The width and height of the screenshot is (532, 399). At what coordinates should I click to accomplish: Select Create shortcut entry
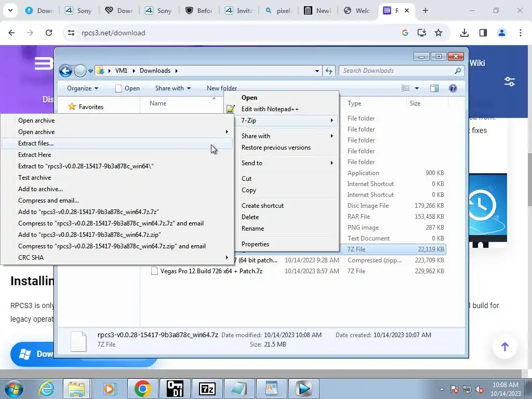point(287,206)
